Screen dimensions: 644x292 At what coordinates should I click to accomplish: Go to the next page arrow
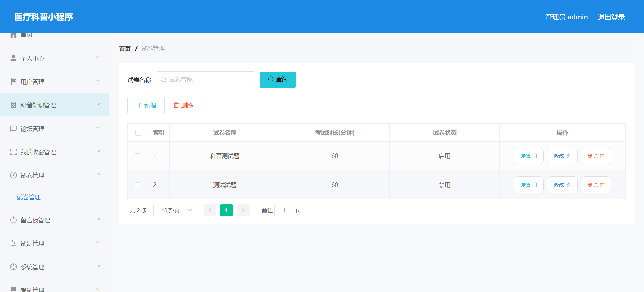click(243, 210)
